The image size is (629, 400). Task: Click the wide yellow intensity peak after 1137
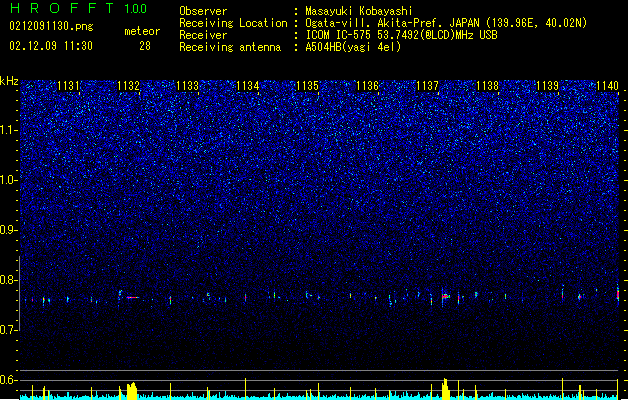pyautogui.click(x=445, y=389)
